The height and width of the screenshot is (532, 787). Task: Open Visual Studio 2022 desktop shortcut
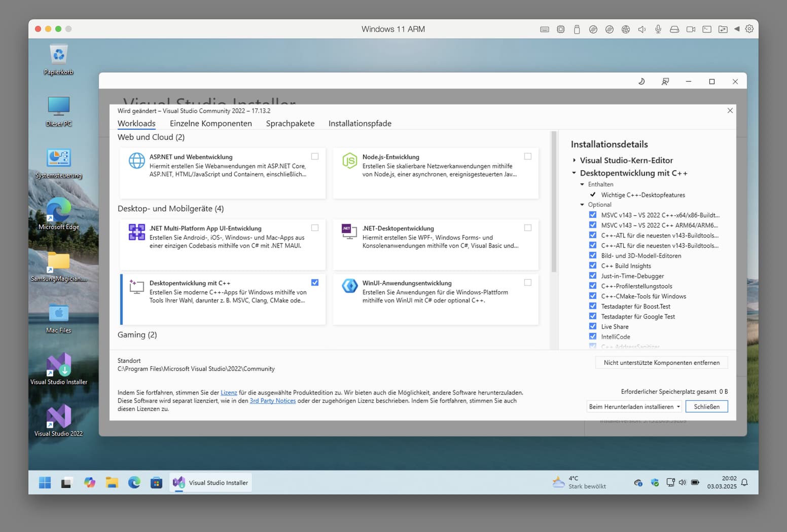coord(59,421)
